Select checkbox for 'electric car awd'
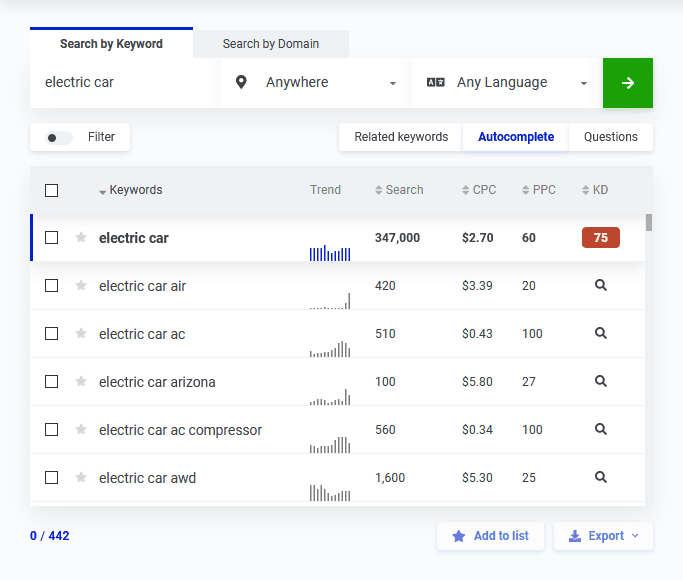 pyautogui.click(x=51, y=477)
